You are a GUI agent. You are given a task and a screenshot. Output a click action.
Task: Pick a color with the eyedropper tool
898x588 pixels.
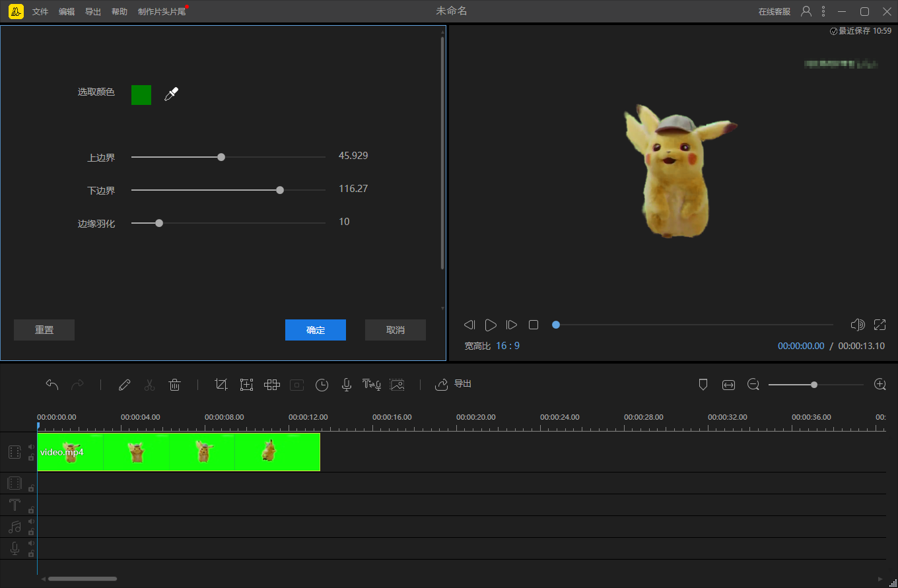point(171,94)
